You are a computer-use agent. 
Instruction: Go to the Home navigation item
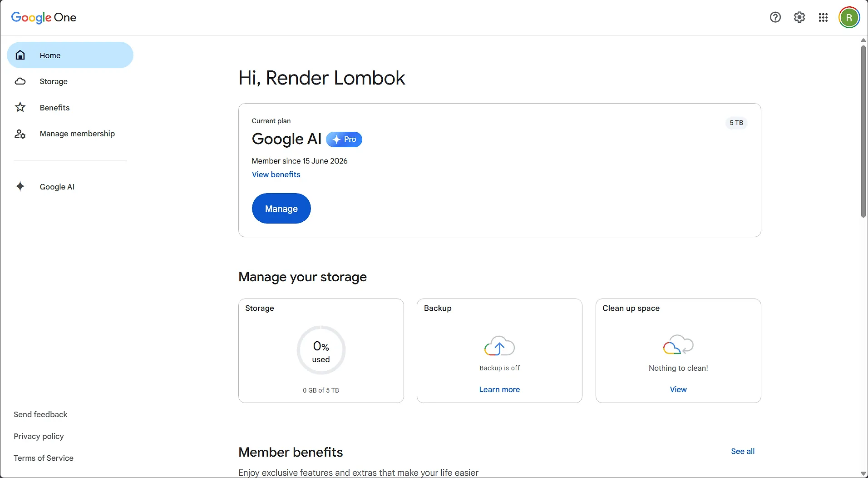coord(70,55)
